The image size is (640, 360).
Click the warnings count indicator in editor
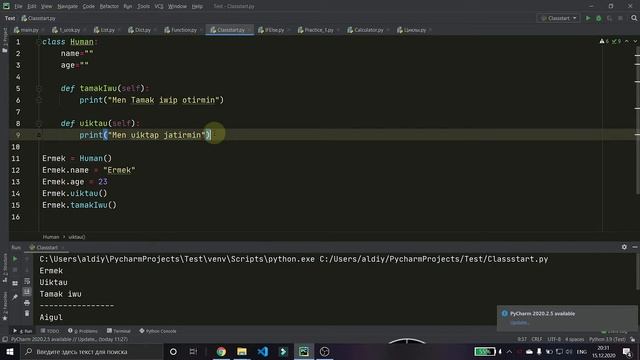[x=604, y=41]
